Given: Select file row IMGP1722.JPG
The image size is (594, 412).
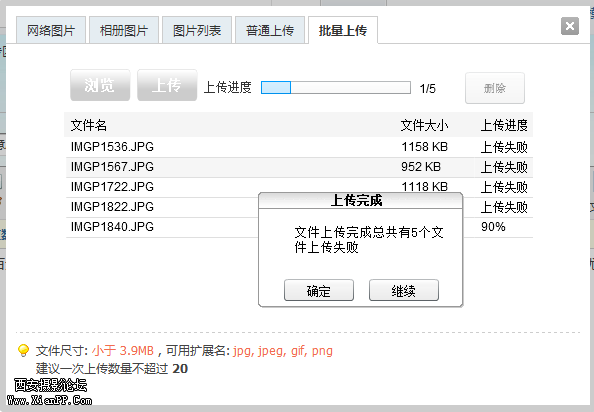Looking at the screenshot, I should point(299,187).
